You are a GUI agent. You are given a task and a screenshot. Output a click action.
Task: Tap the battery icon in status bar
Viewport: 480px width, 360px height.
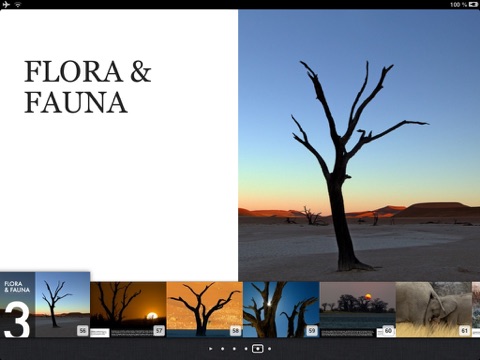pyautogui.click(x=473, y=4)
